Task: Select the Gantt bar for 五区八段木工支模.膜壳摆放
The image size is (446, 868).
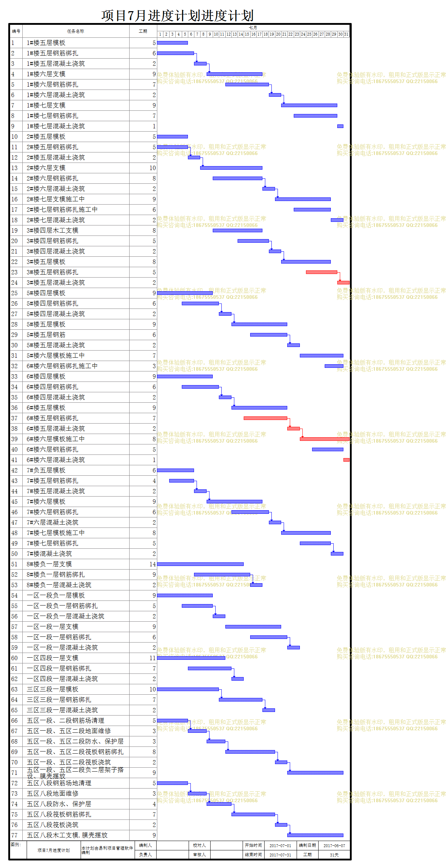Action: pyautogui.click(x=315, y=835)
